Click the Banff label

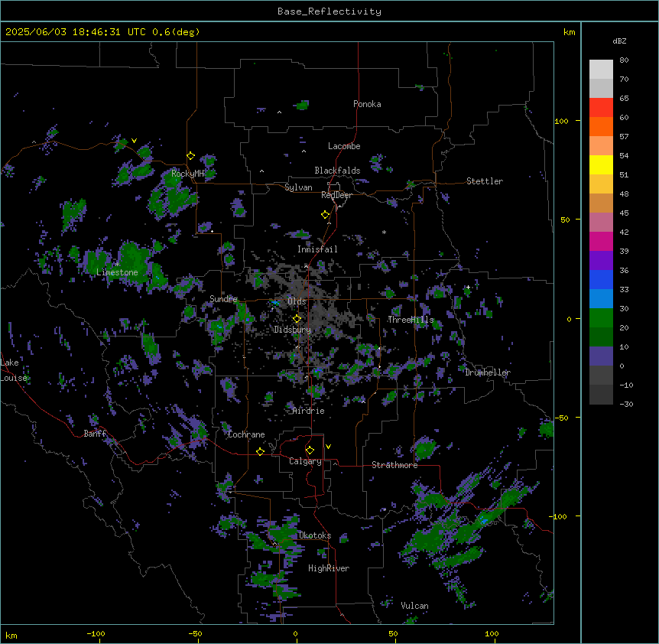[95, 434]
